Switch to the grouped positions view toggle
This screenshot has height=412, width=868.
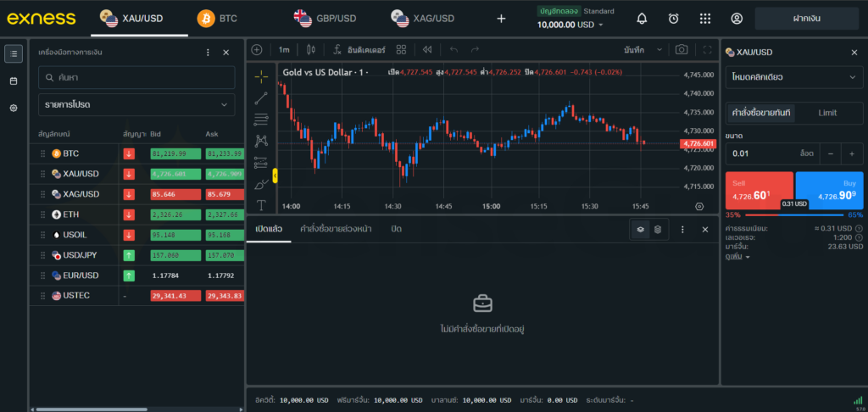pyautogui.click(x=658, y=229)
